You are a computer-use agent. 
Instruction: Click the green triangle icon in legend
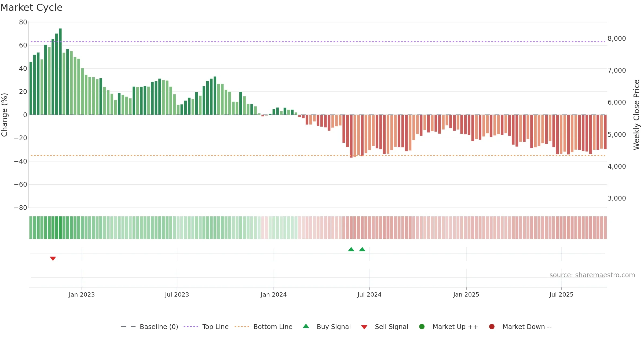(306, 326)
